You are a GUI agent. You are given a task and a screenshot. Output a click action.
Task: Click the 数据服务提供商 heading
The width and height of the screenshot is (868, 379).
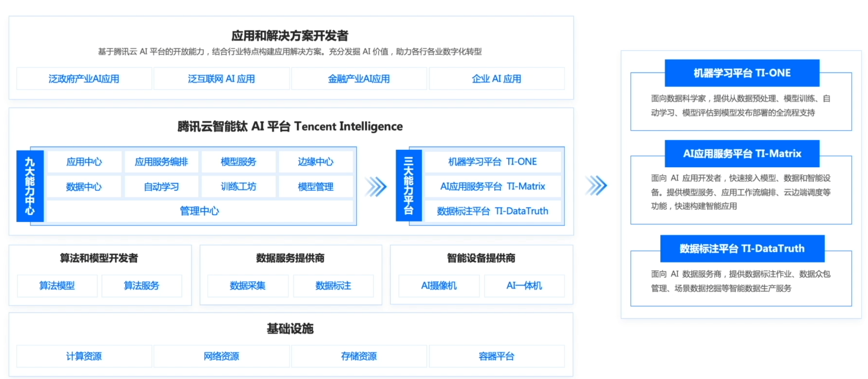pyautogui.click(x=290, y=258)
